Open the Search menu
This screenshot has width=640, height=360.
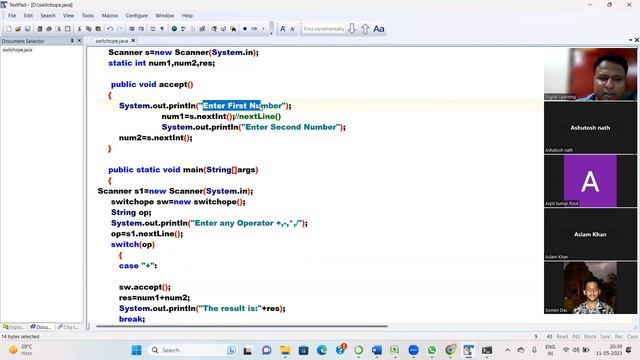[48, 16]
